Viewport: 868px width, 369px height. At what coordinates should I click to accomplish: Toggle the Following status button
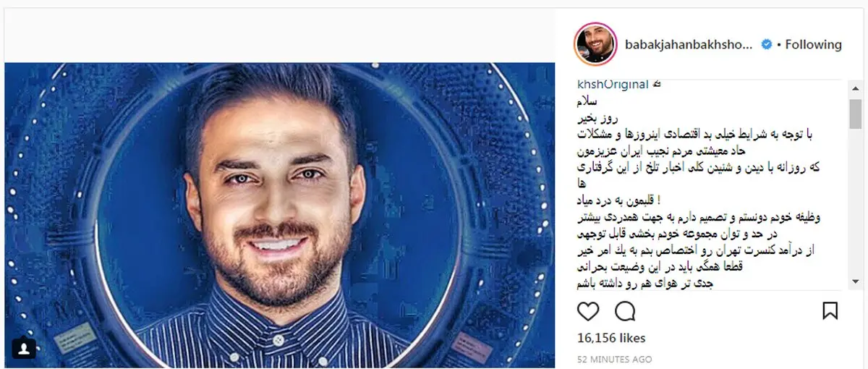pos(814,45)
